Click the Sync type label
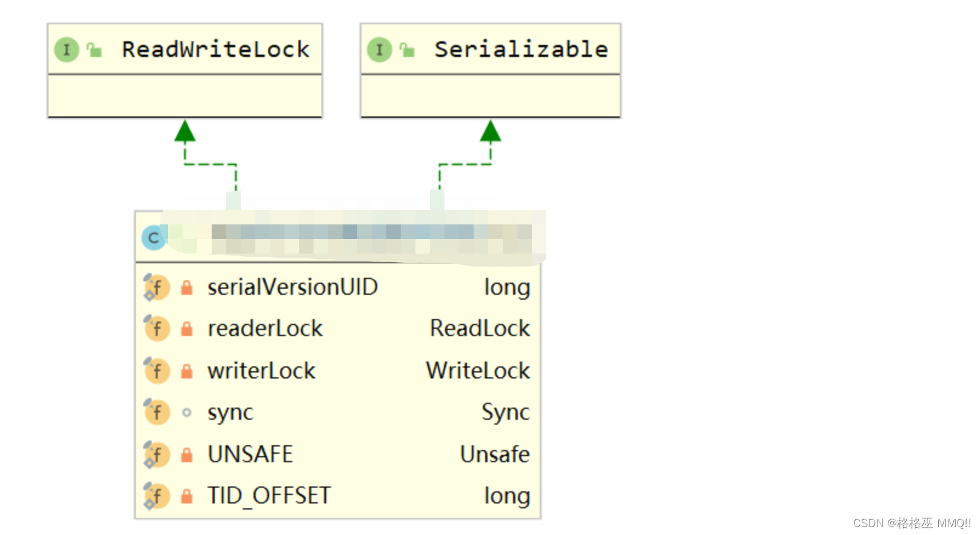Screen dimensions: 980x535 (x=506, y=412)
